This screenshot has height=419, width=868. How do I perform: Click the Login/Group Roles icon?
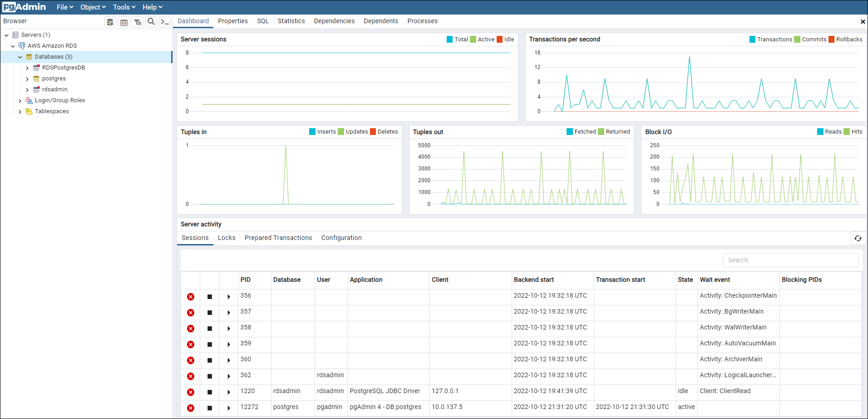click(29, 100)
